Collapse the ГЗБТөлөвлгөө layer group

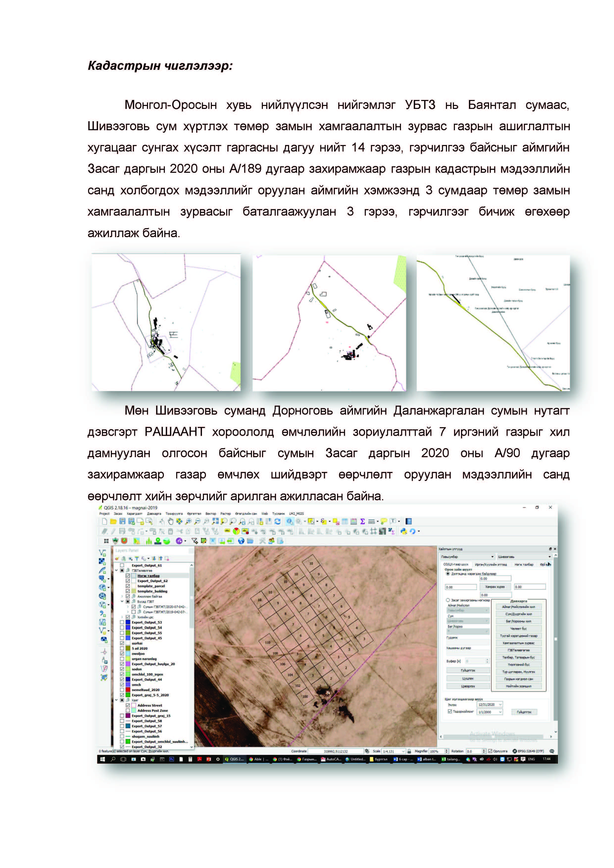[117, 570]
